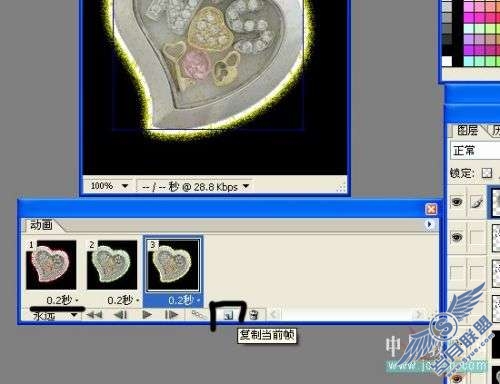Delete the selected frame with trash icon
The image size is (500, 384).
[x=254, y=315]
